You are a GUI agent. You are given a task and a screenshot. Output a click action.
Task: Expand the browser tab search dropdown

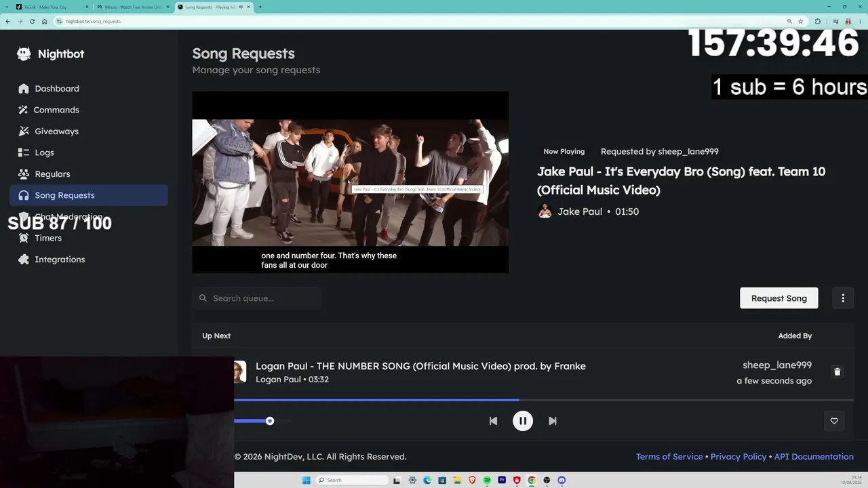pyautogui.click(x=6, y=7)
